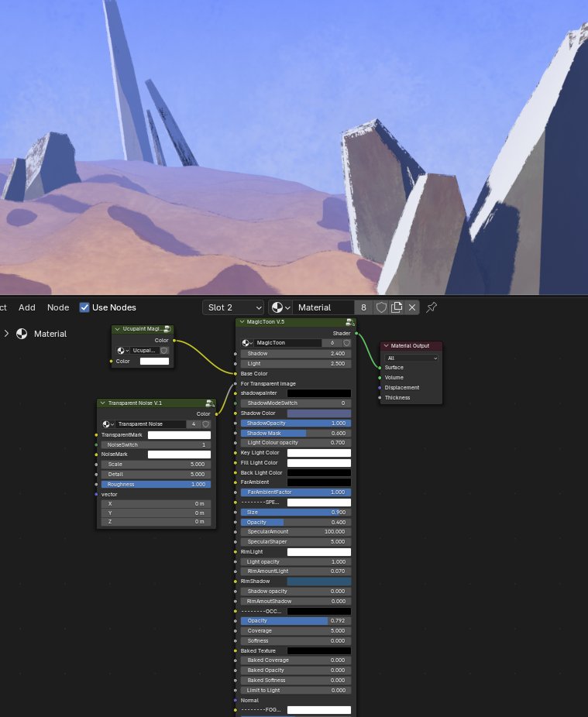
Task: Adjust the Shadow Mask slider
Action: click(x=296, y=434)
